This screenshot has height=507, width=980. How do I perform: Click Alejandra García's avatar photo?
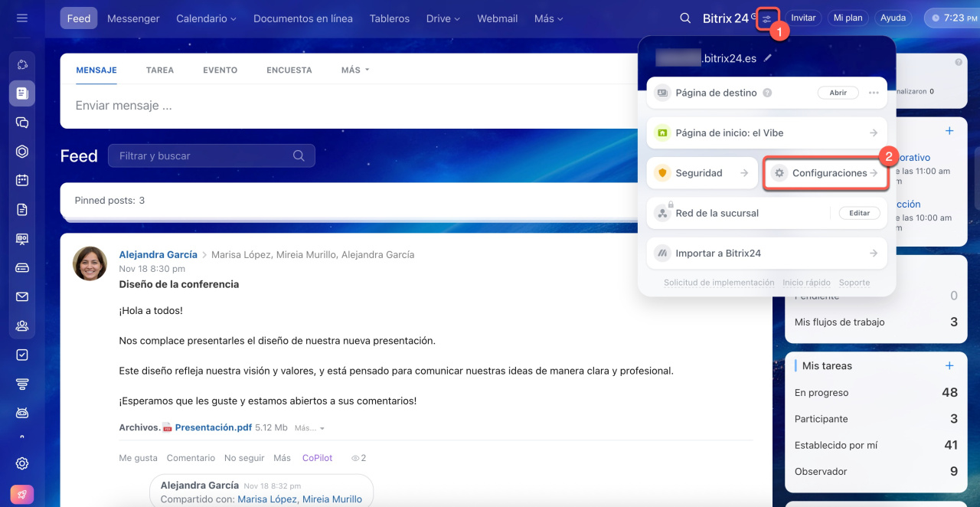(x=90, y=263)
